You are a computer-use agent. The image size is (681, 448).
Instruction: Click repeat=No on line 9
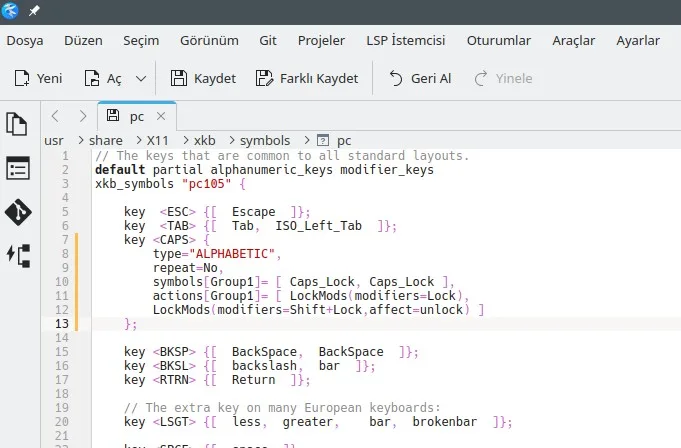[185, 268]
